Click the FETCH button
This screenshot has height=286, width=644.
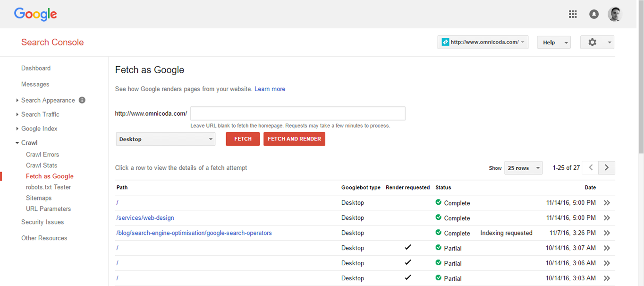tap(243, 139)
